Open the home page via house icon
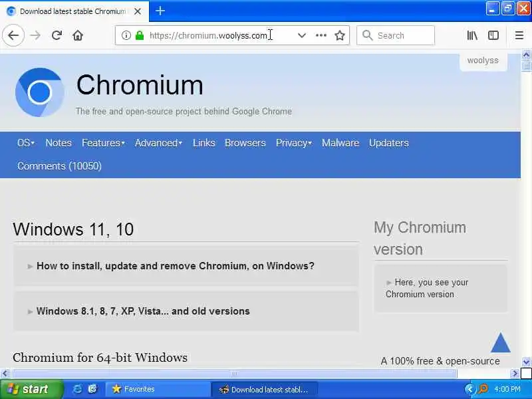532x399 pixels. [78, 35]
